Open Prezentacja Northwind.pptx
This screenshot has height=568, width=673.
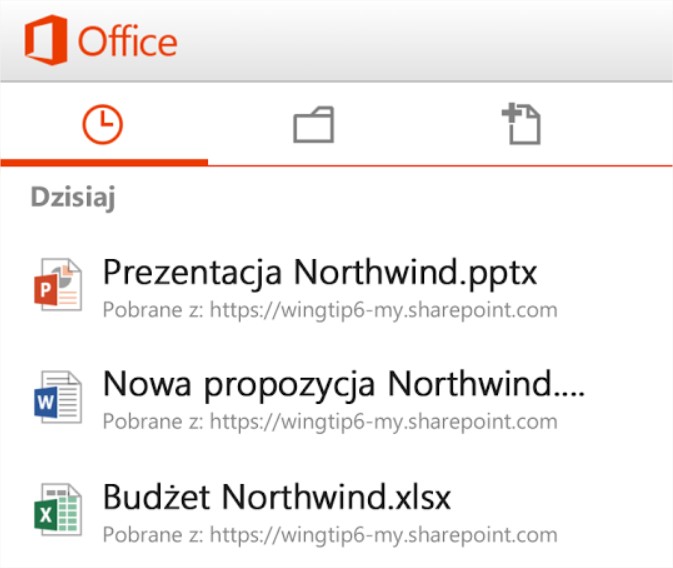[321, 271]
